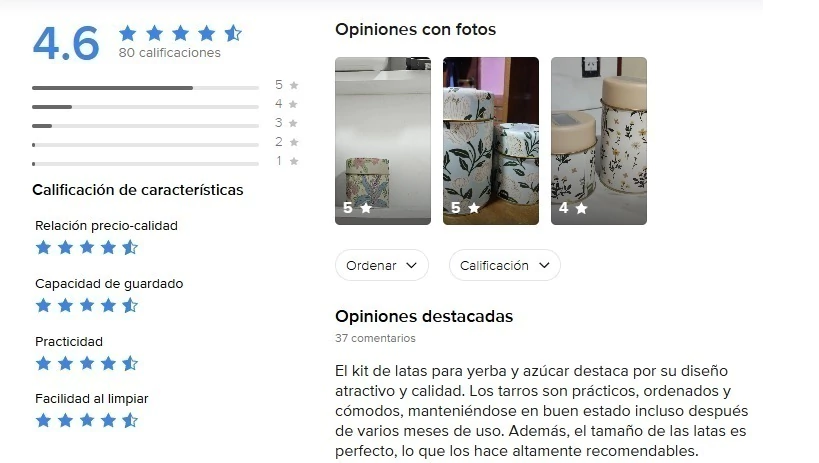The height and width of the screenshot is (463, 819).
Task: Open the 4-star review photo with beige lids
Action: 599,141
